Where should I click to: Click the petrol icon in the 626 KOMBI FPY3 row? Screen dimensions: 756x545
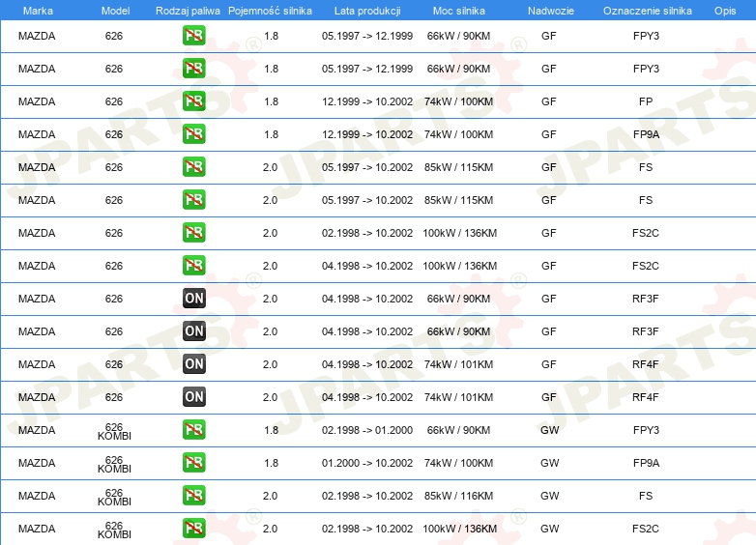pos(193,429)
